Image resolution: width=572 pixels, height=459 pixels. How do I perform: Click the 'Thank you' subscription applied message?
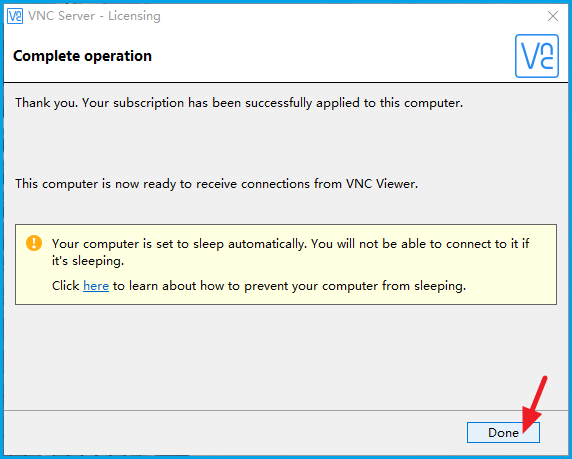239,103
